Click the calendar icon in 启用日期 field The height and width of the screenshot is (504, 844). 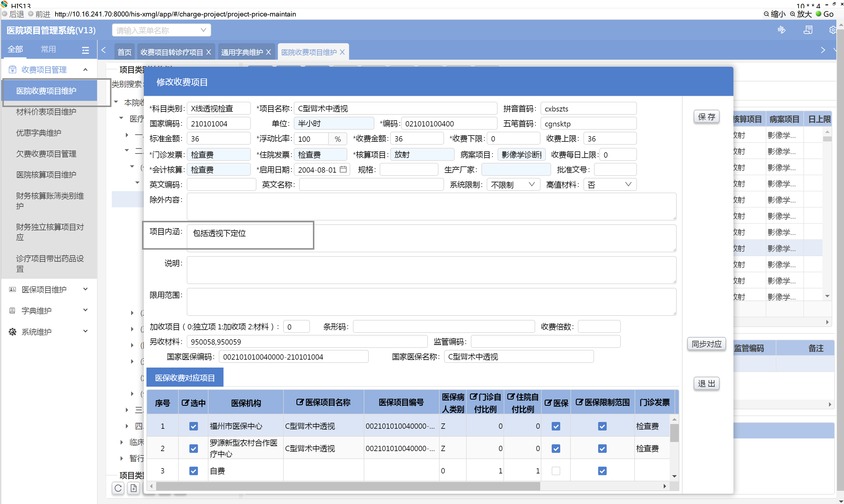click(343, 169)
